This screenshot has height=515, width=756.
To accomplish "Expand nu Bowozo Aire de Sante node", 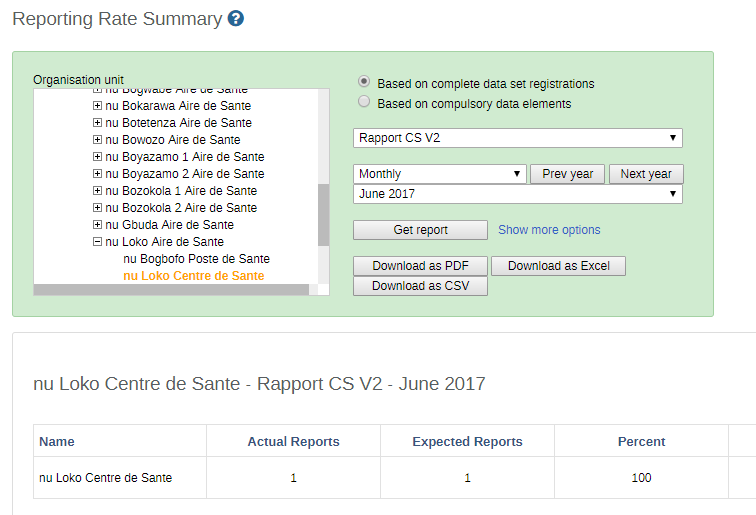I will [97, 140].
